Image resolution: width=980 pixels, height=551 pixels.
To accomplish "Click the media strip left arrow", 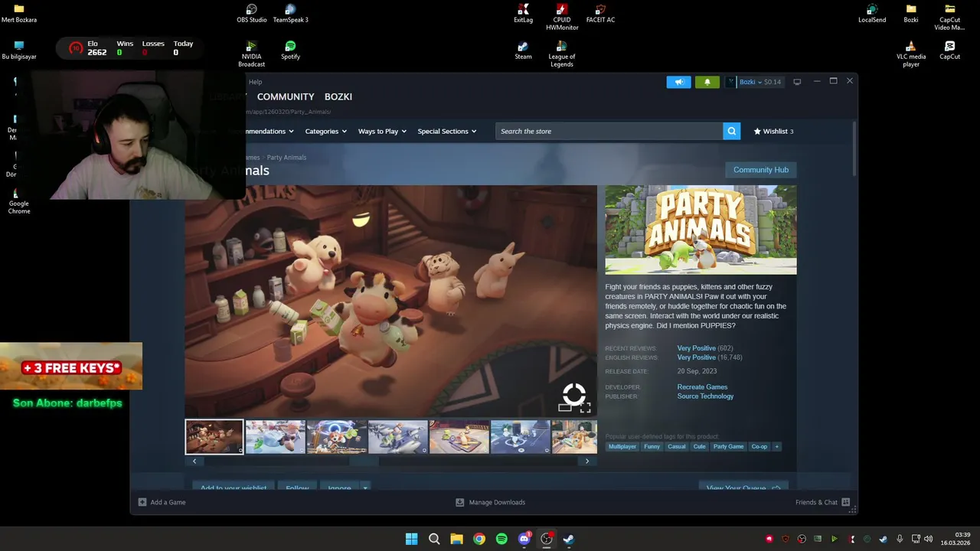I will [x=194, y=461].
